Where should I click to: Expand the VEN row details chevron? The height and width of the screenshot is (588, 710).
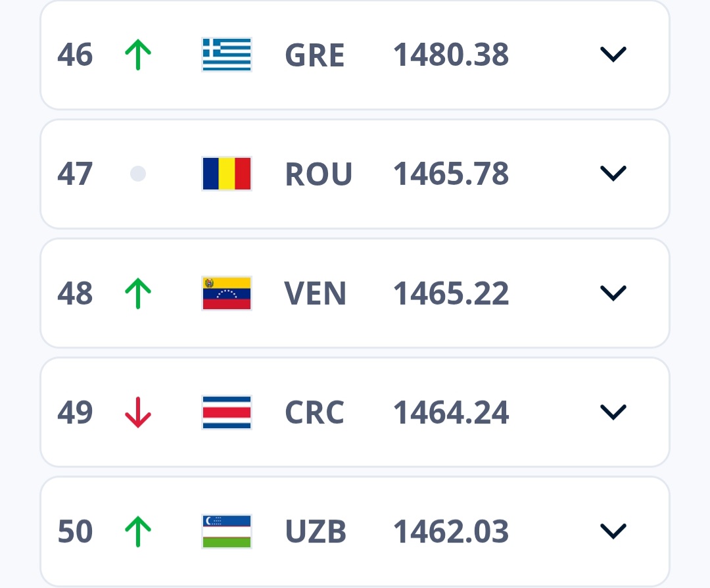coord(613,293)
